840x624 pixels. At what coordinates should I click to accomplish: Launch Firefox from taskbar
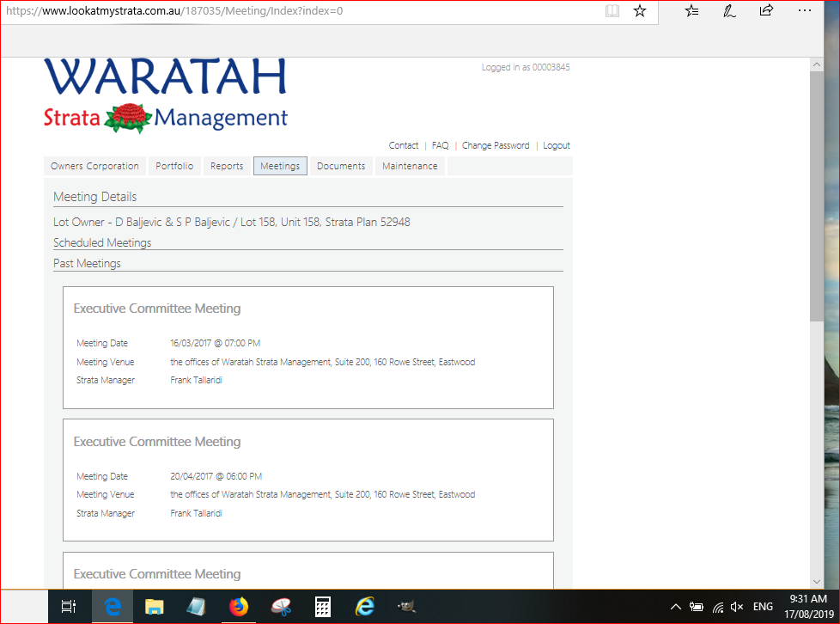point(239,606)
